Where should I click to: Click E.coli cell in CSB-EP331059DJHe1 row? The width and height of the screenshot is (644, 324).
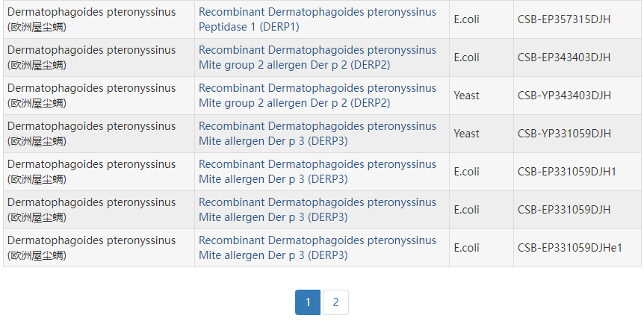point(467,248)
